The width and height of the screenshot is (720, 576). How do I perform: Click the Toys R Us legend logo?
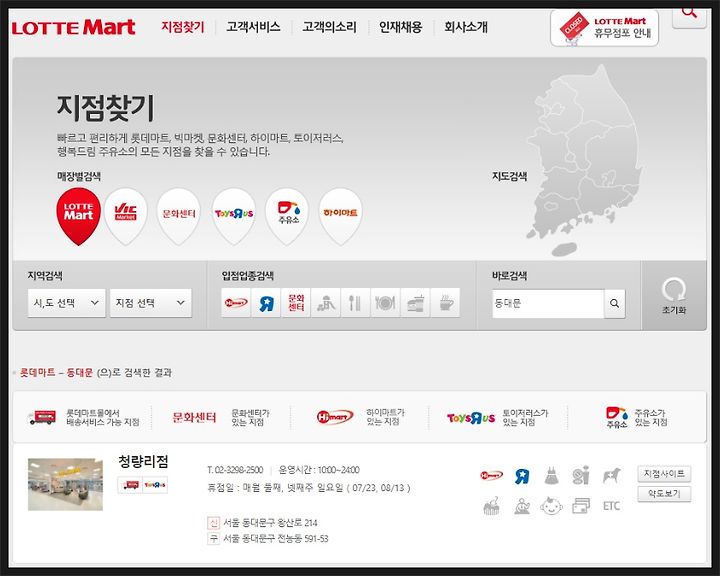click(471, 418)
